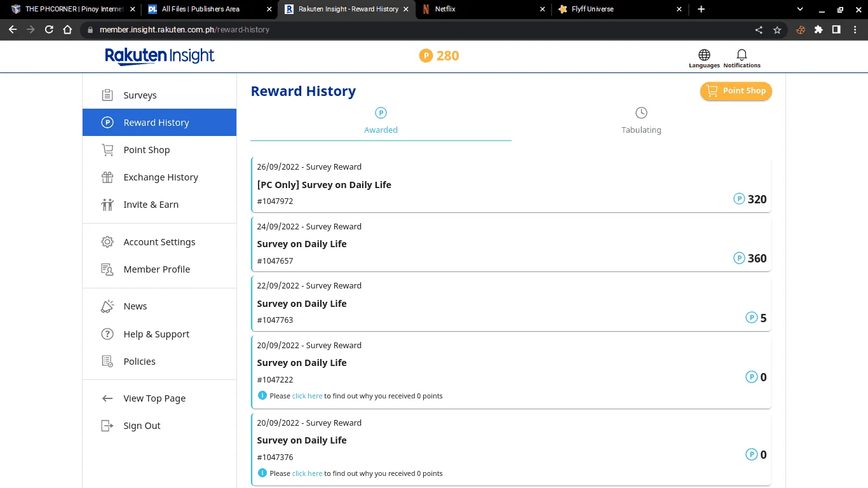
Task: Switch to the Tabulating tab
Action: (641, 121)
